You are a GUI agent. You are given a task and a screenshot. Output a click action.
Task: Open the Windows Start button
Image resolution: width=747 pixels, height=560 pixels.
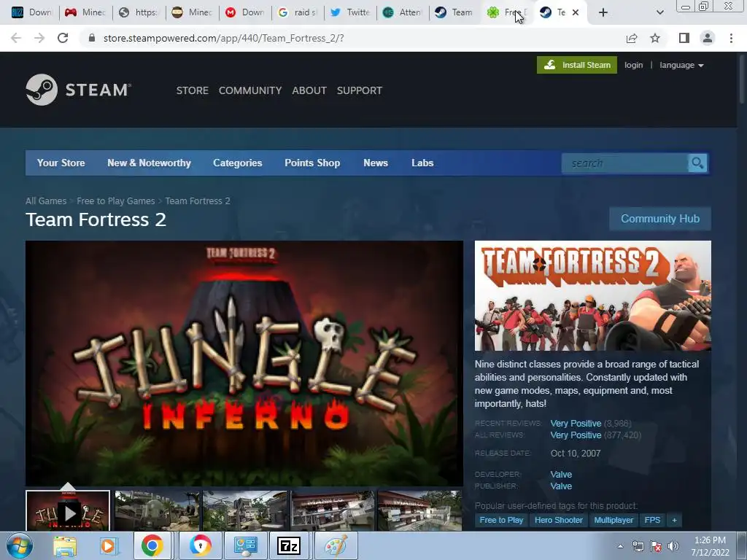[20, 545]
